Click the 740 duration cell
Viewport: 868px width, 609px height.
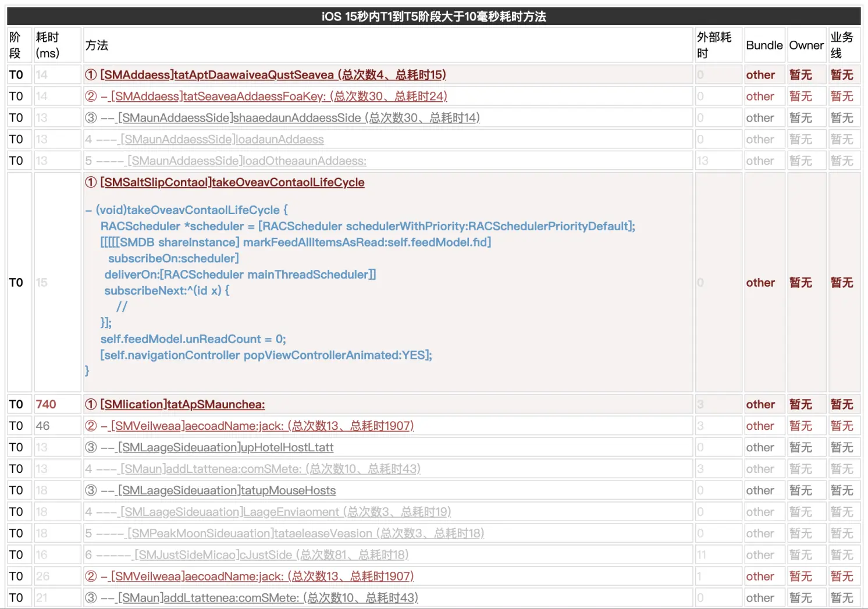point(46,404)
